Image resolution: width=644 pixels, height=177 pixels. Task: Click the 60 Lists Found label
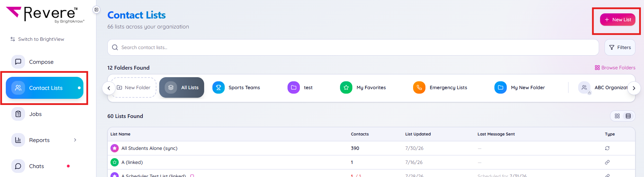pos(125,116)
